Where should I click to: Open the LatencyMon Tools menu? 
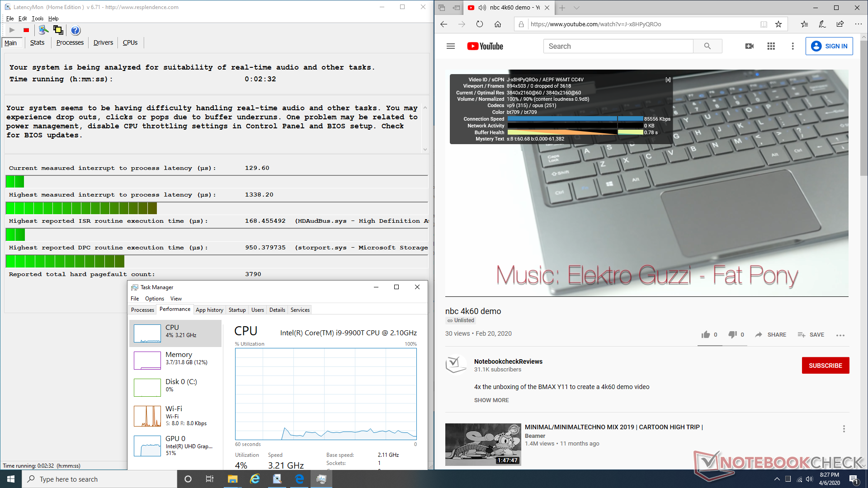tap(38, 19)
